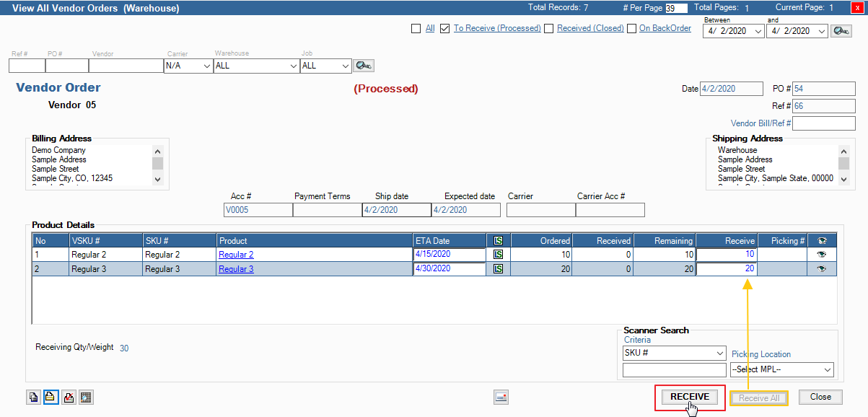Click the copy documents icon at bottom left

[34, 397]
